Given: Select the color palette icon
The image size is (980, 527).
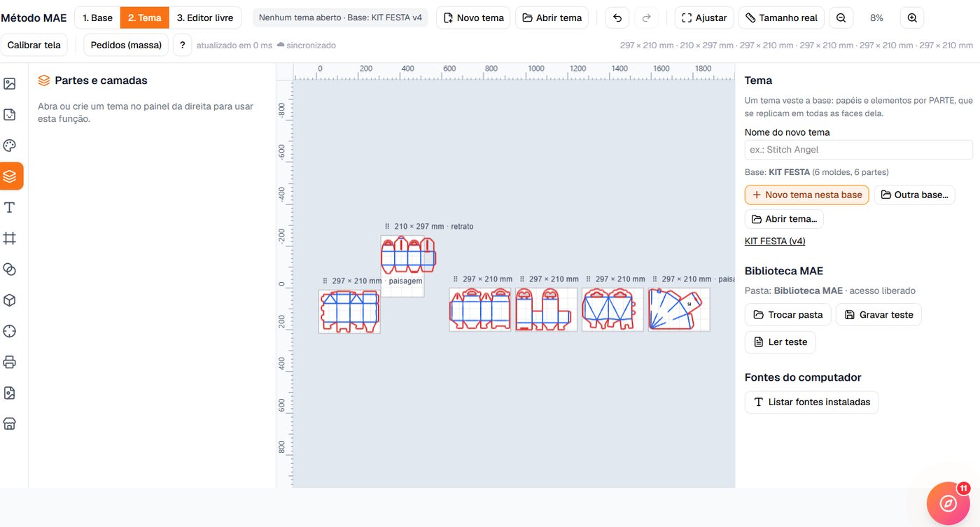Looking at the screenshot, I should 10,146.
